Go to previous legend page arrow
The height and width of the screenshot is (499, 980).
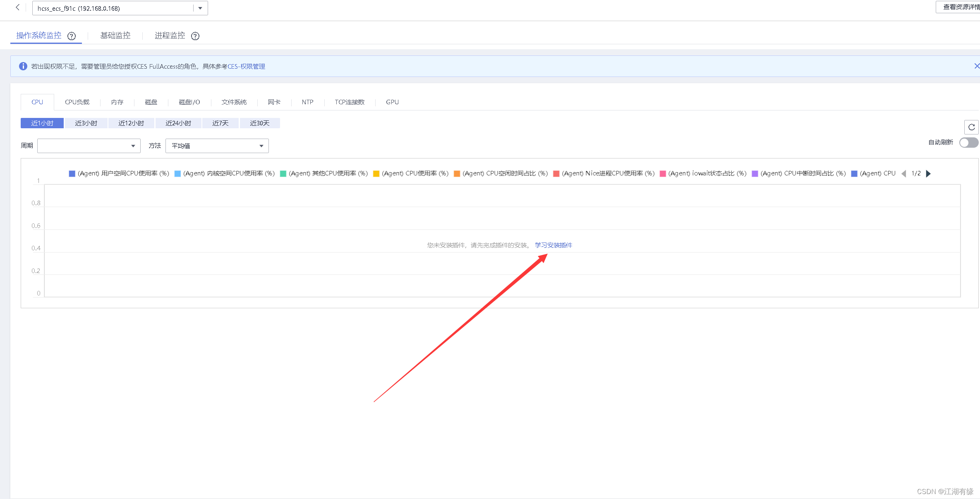click(903, 174)
